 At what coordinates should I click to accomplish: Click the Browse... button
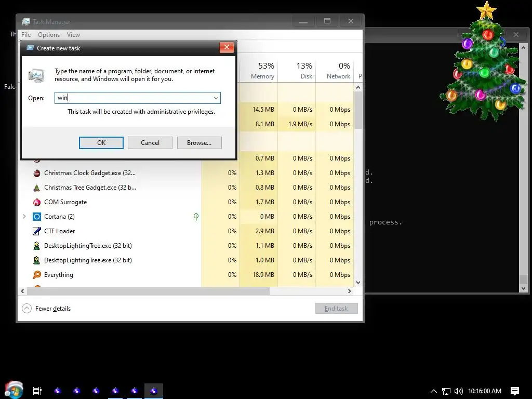pos(199,143)
